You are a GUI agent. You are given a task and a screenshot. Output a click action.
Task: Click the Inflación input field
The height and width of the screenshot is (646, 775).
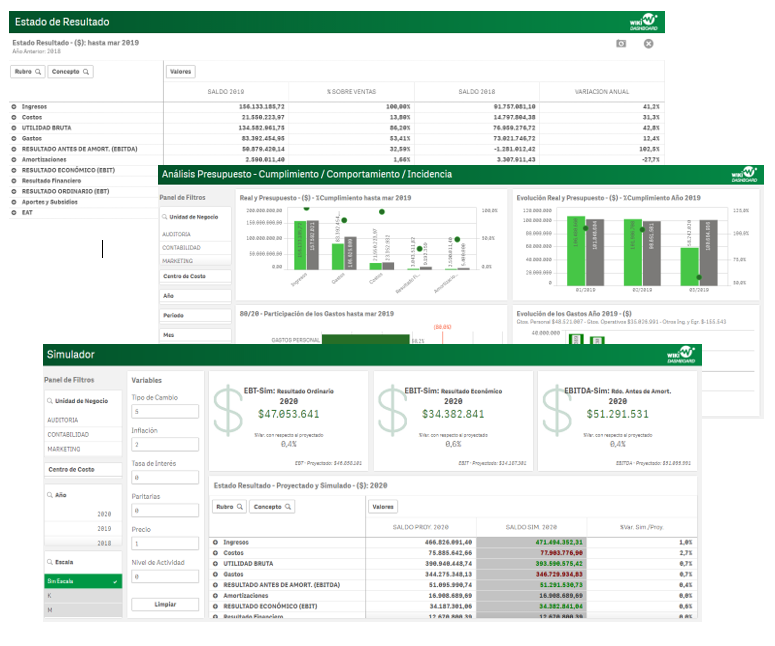tap(165, 444)
